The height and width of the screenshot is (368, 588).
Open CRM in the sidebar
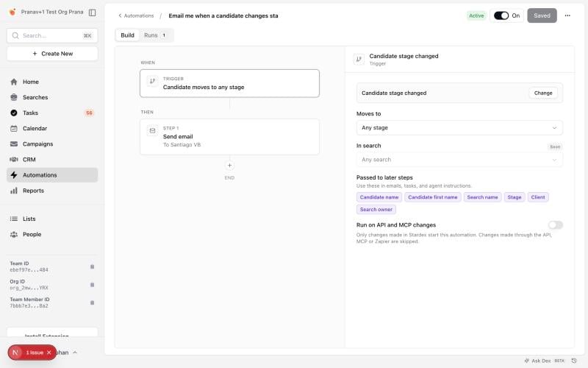(52, 160)
